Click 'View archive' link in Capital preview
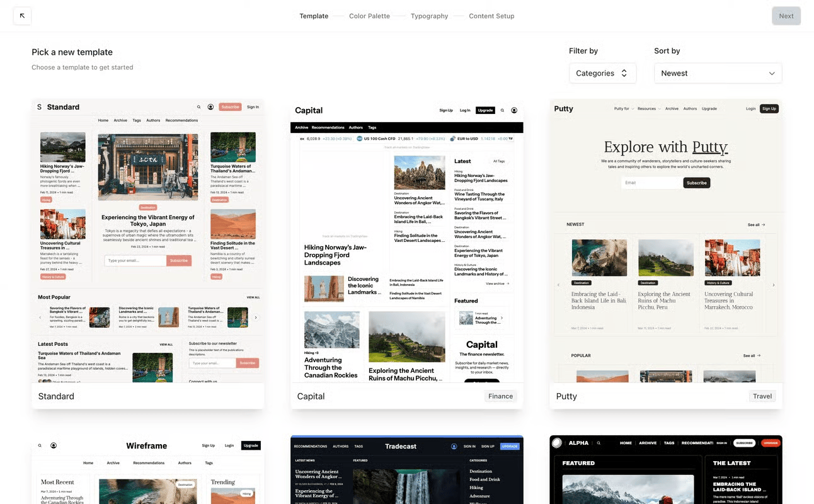 [x=498, y=283]
